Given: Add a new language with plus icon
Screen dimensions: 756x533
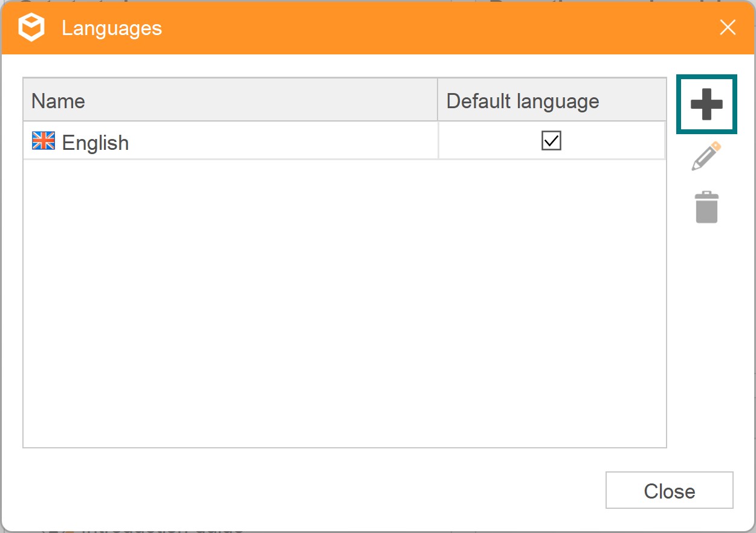Looking at the screenshot, I should [x=706, y=104].
